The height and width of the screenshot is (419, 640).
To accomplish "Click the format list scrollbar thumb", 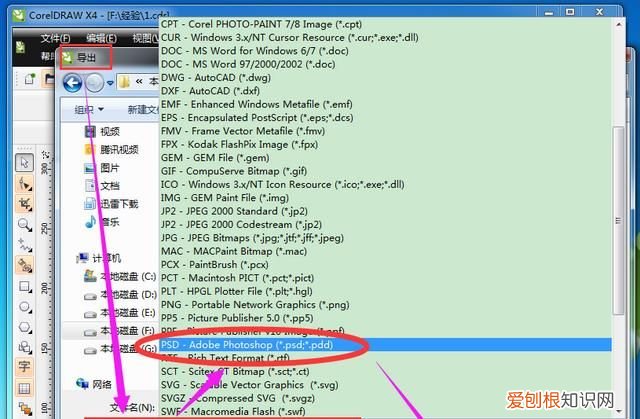I will (618, 220).
